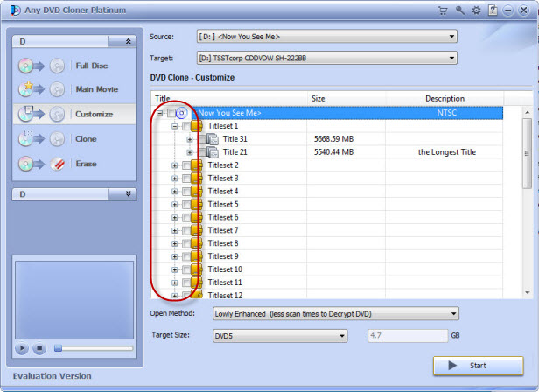Viewport: 539px width, 392px height.
Task: Click the registration key icon
Action: [459, 10]
